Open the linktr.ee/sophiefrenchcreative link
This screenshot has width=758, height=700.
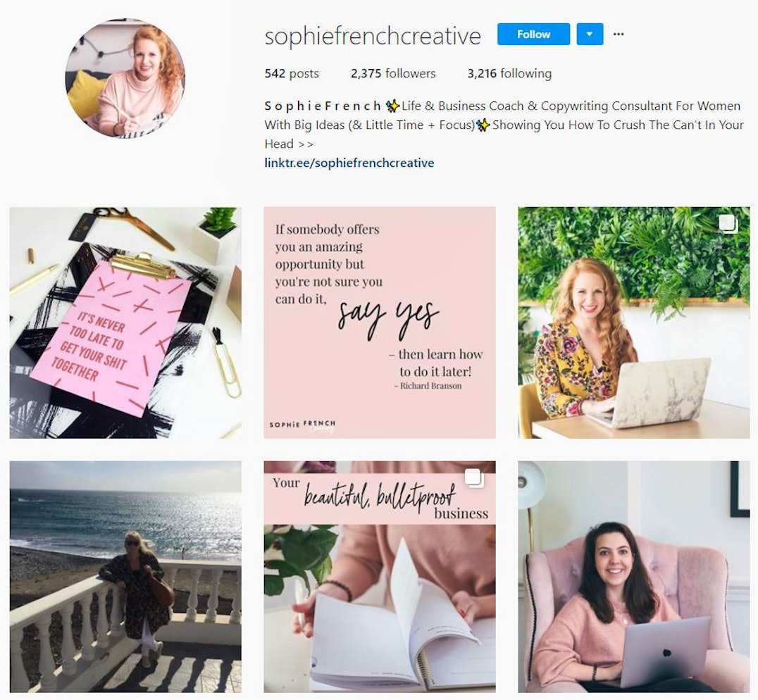[349, 163]
